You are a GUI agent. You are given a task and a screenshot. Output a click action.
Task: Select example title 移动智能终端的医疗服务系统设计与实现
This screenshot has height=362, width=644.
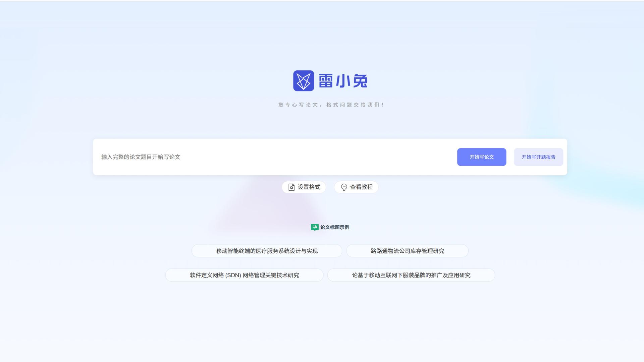pos(266,251)
